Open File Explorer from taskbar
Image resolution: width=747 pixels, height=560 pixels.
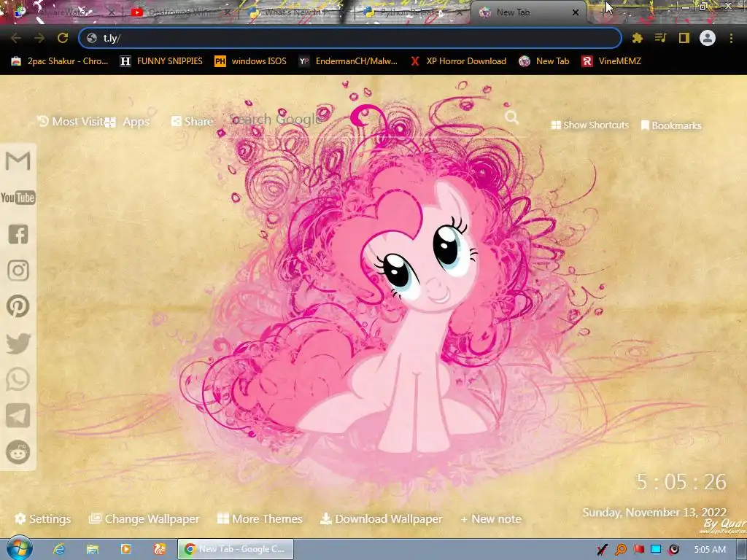[x=93, y=549]
